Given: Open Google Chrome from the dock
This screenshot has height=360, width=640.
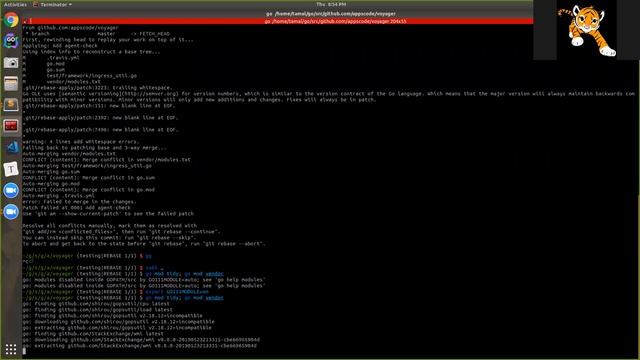Looking at the screenshot, I should pyautogui.click(x=11, y=20).
